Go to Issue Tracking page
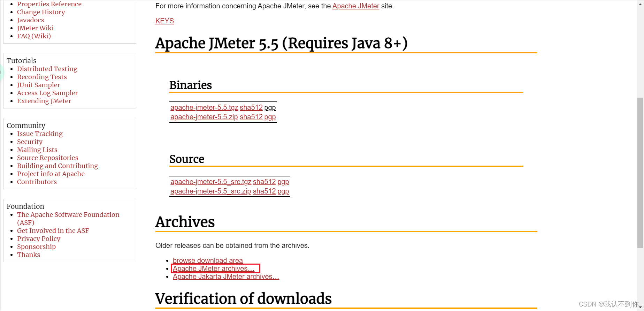The width and height of the screenshot is (644, 311). pos(40,134)
